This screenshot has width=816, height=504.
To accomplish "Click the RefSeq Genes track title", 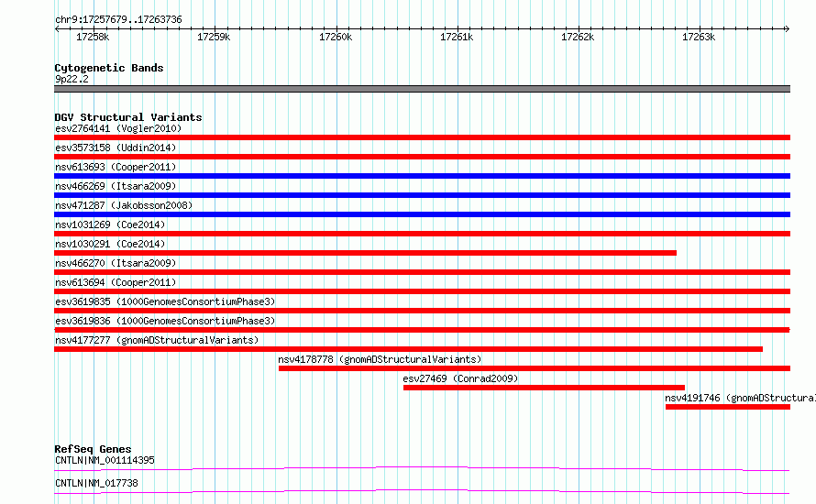I will click(x=93, y=449).
